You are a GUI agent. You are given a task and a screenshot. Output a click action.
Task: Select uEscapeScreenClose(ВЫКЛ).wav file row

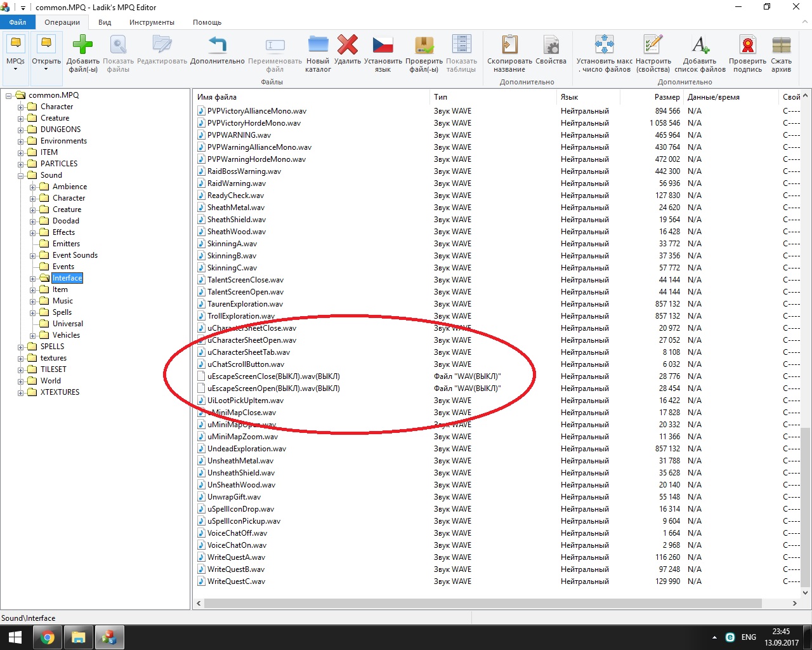(x=273, y=376)
